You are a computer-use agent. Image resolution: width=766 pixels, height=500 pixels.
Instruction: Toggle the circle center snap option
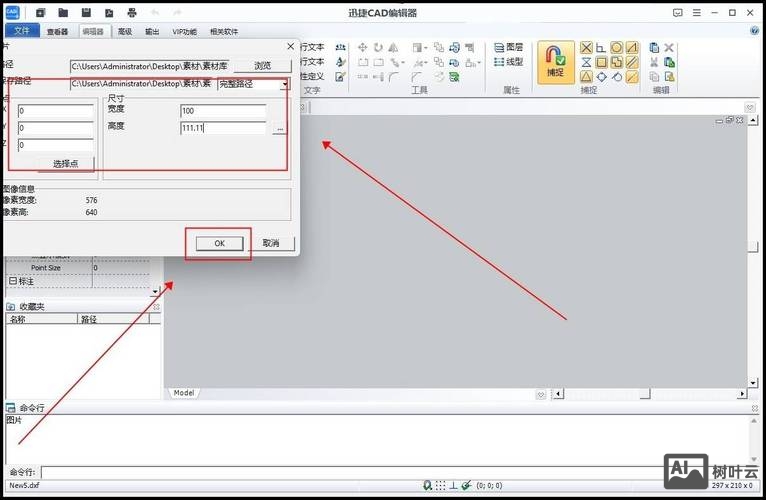tap(617, 47)
